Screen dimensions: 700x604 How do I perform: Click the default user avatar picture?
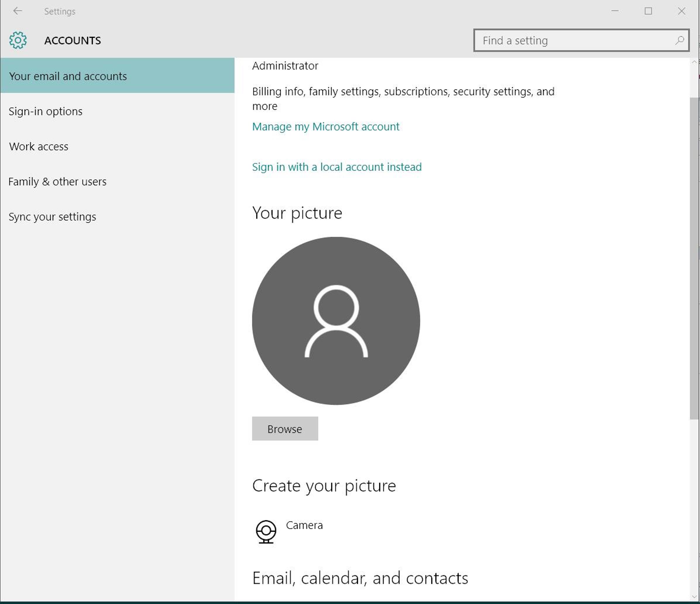tap(336, 320)
